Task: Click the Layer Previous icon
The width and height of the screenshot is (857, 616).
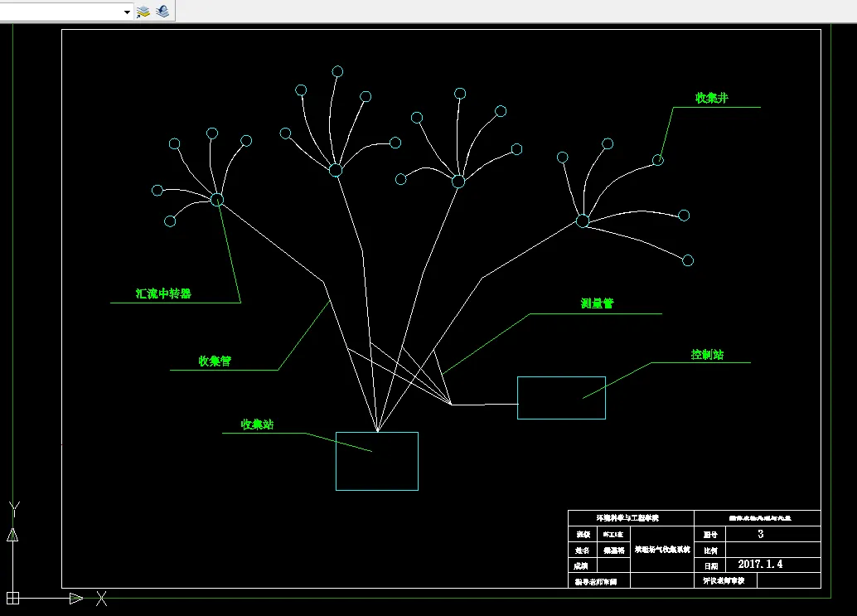Action: pyautogui.click(x=162, y=11)
